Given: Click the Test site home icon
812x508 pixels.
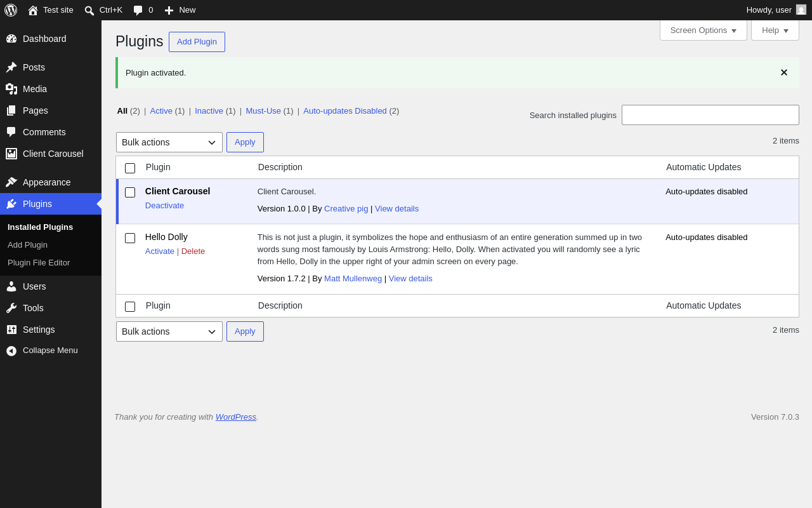Looking at the screenshot, I should (x=33, y=10).
